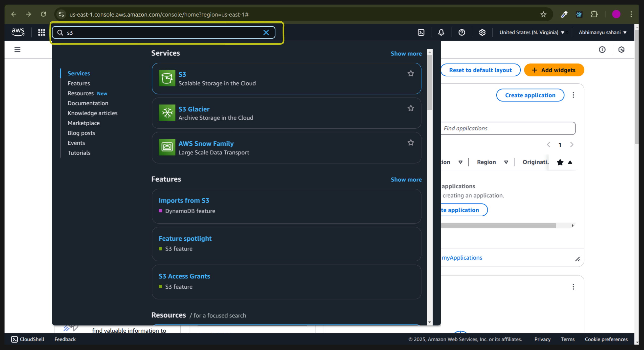
Task: Select Services category in search sidebar
Action: (79, 73)
